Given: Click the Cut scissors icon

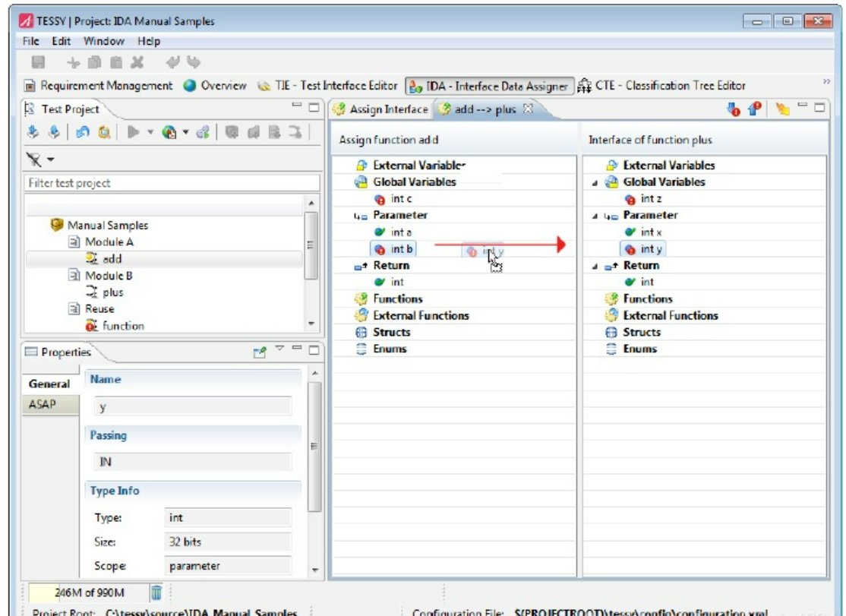Looking at the screenshot, I should click(73, 62).
